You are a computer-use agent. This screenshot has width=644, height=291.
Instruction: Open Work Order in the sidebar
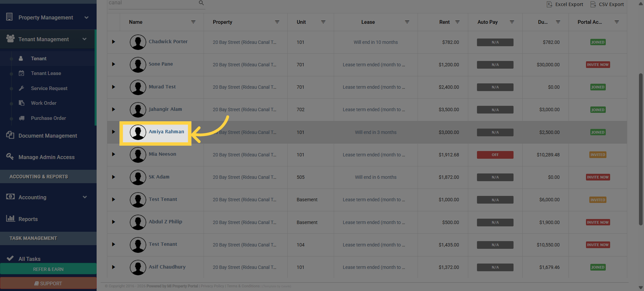[44, 103]
